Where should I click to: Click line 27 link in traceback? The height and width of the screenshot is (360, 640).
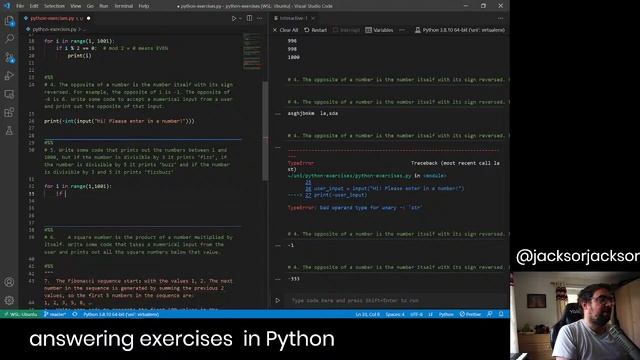[x=308, y=195]
